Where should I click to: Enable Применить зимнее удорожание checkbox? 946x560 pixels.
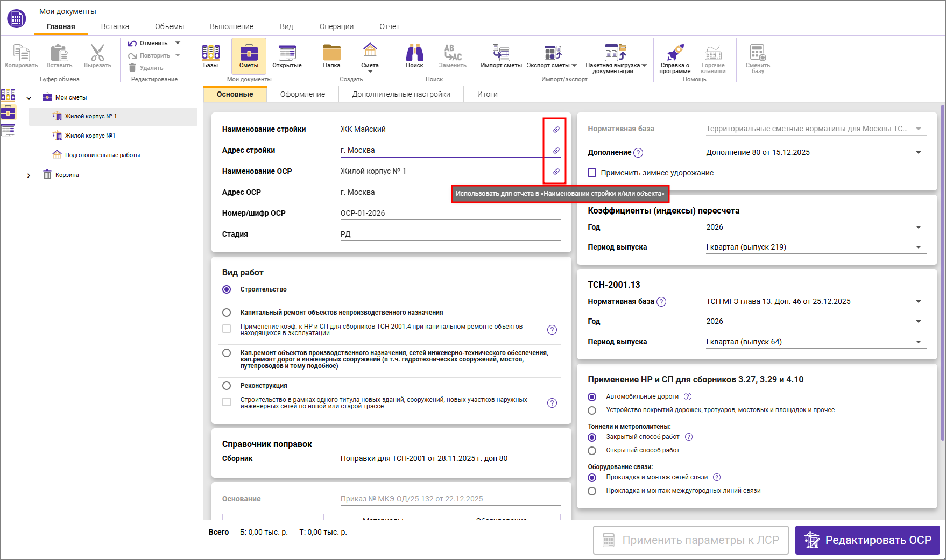(592, 173)
